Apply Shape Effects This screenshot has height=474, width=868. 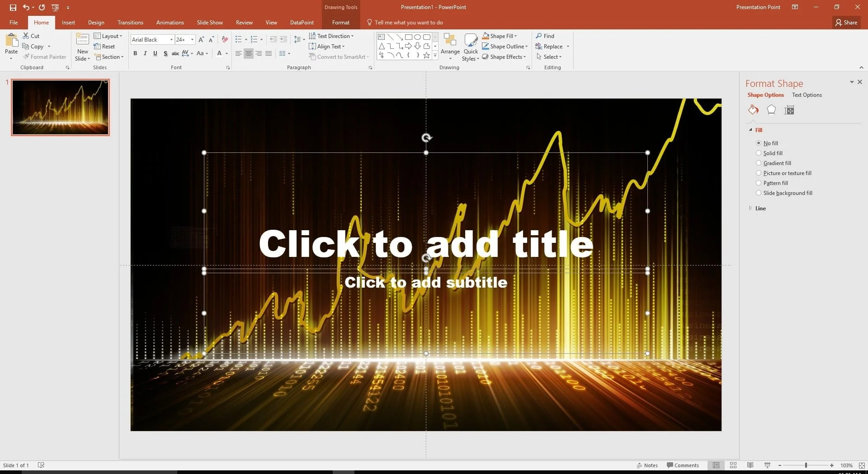[x=504, y=57]
